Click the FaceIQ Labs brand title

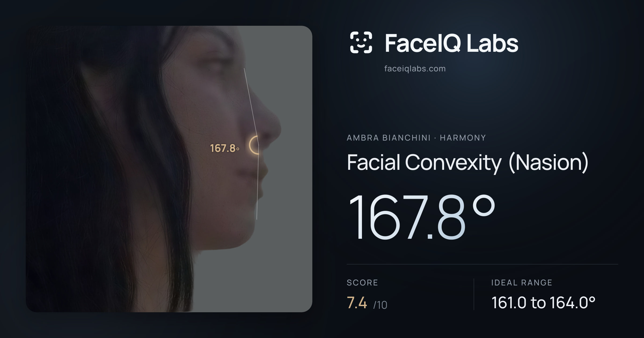pos(451,43)
